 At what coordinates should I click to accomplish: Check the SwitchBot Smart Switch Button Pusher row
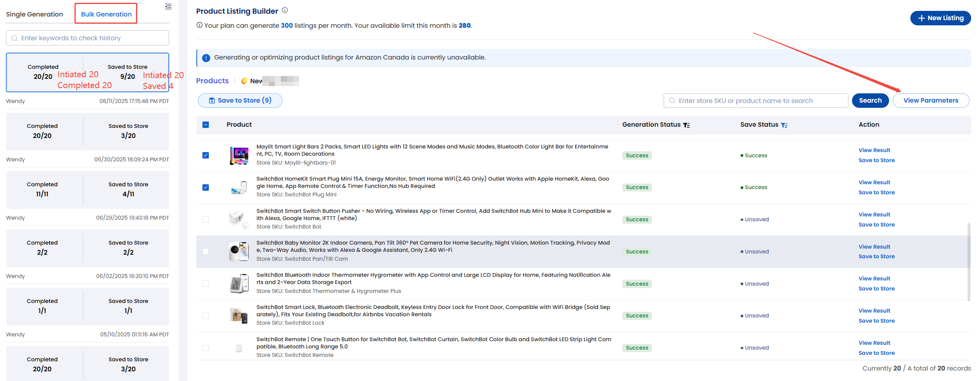[x=206, y=220]
